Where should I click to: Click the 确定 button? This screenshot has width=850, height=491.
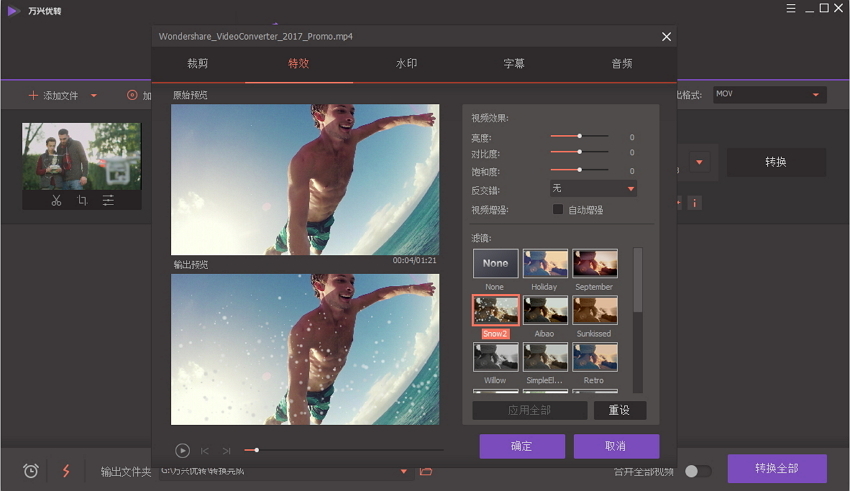[522, 446]
